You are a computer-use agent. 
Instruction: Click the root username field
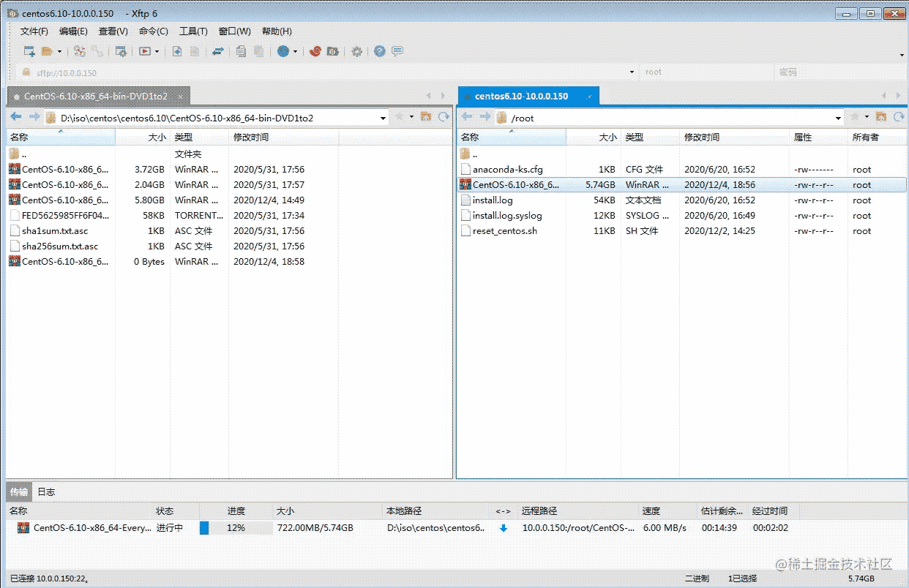[x=706, y=72]
